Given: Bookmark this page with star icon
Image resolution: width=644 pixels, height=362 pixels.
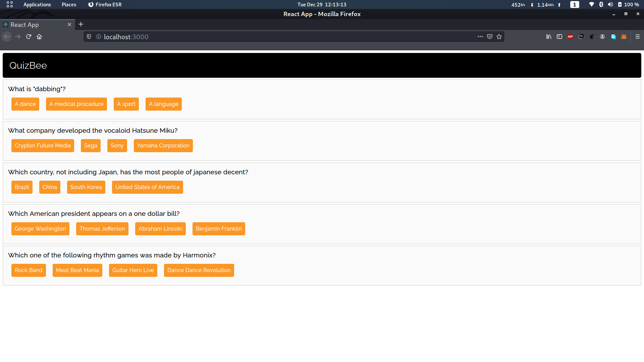Looking at the screenshot, I should [x=499, y=37].
